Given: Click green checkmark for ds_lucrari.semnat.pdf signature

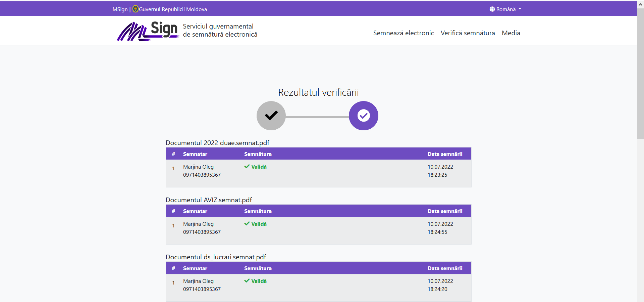Looking at the screenshot, I should tap(247, 281).
